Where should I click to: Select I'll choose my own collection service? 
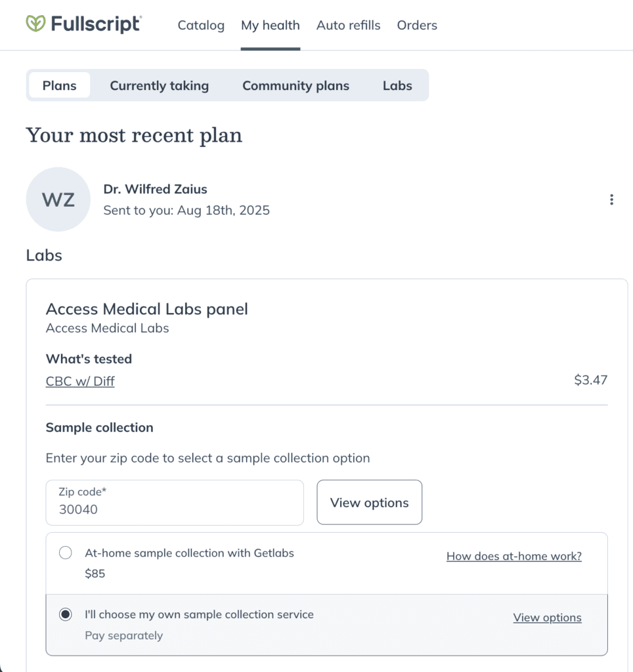point(66,614)
